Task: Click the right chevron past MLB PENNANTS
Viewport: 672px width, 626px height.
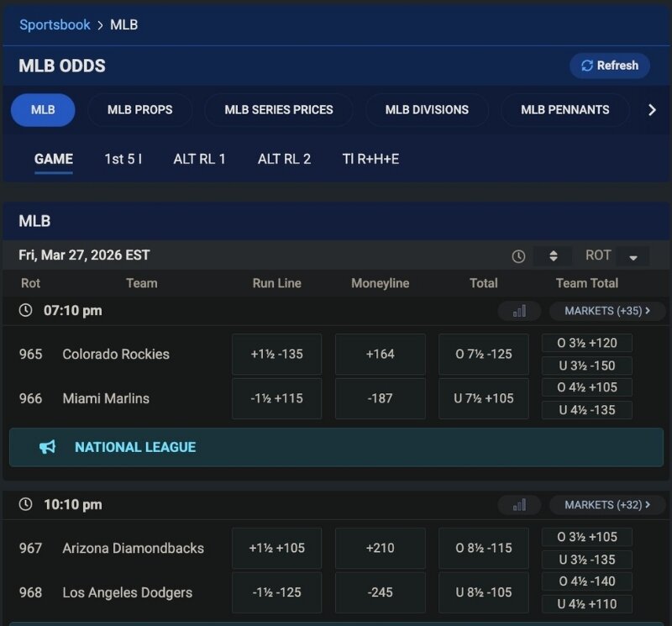Action: tap(653, 109)
